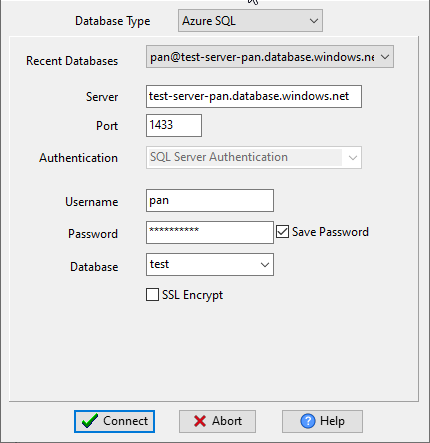Select the pan@test-server-pan recent database entry
Image resolution: width=430 pixels, height=443 pixels.
262,57
